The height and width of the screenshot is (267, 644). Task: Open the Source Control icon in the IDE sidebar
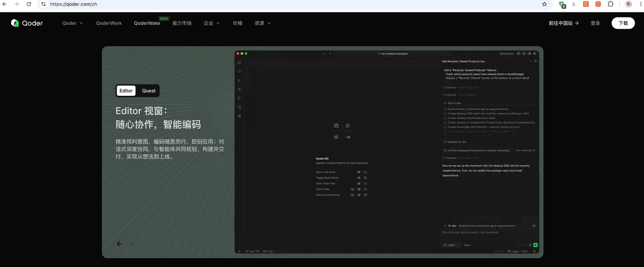tap(239, 81)
